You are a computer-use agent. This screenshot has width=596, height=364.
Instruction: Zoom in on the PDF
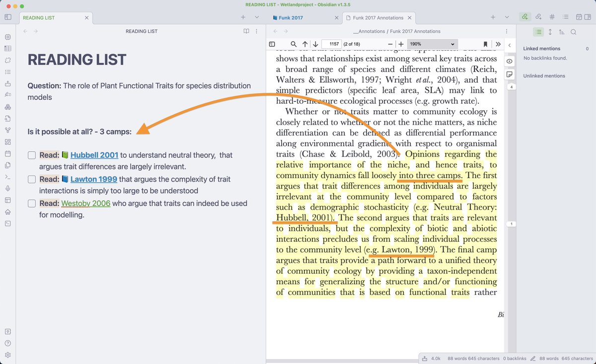[x=401, y=44]
